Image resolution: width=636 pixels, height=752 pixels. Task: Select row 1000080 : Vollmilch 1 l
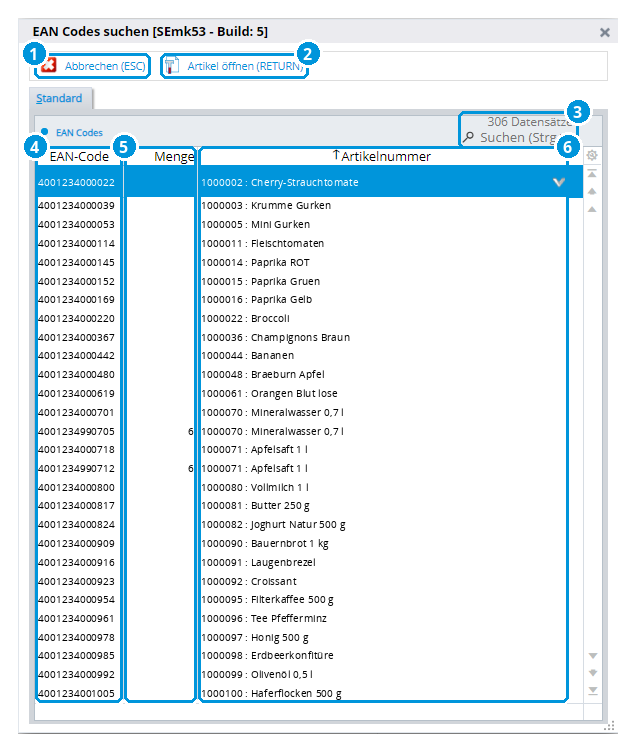(309, 487)
